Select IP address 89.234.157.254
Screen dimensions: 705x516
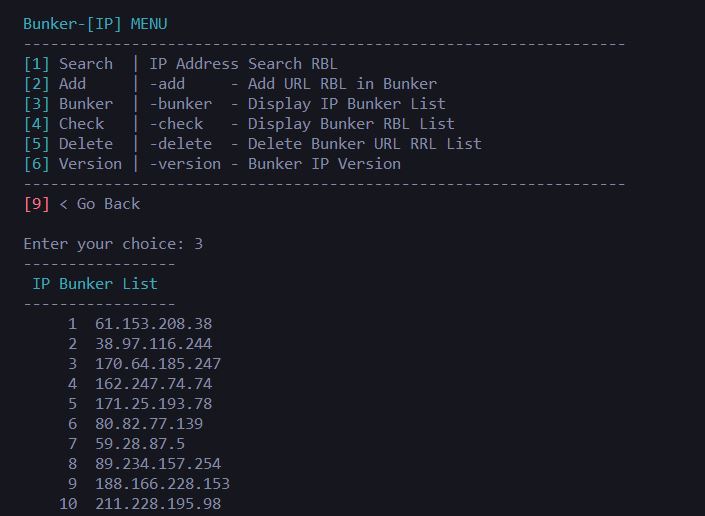click(x=158, y=464)
